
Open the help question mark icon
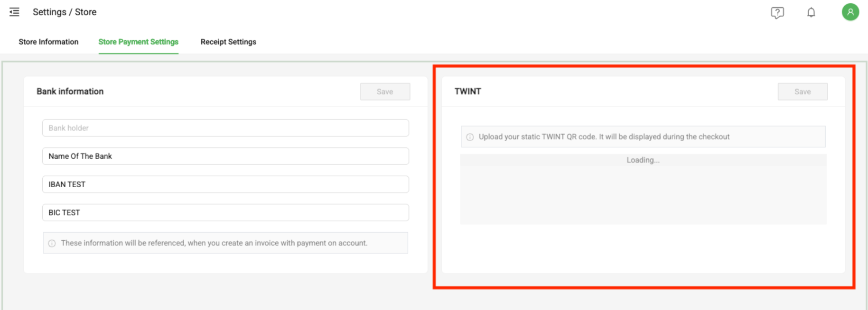(x=777, y=13)
